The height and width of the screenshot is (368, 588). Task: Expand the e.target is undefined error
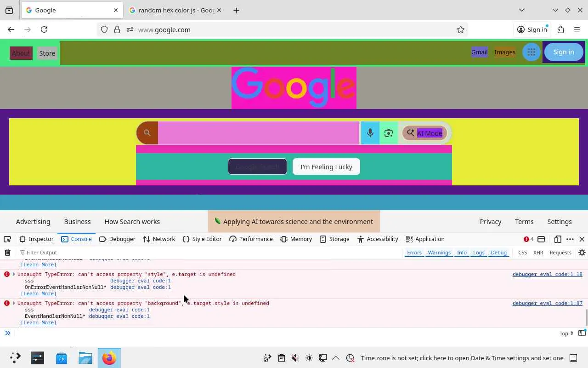14,274
